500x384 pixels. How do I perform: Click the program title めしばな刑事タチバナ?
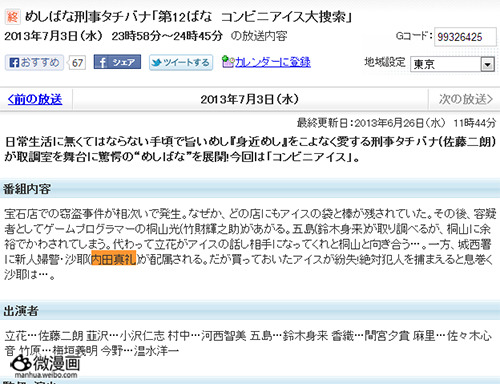coord(87,17)
